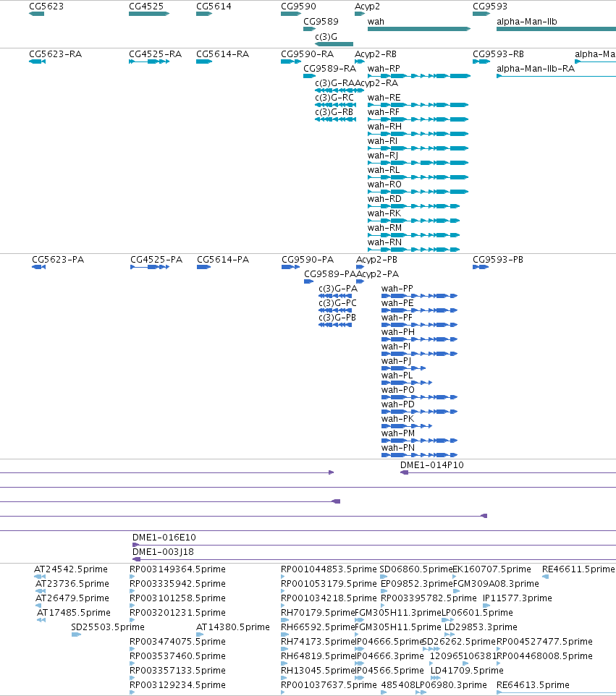Click the wah-PP protein label
The image size is (616, 696).
click(x=397, y=289)
